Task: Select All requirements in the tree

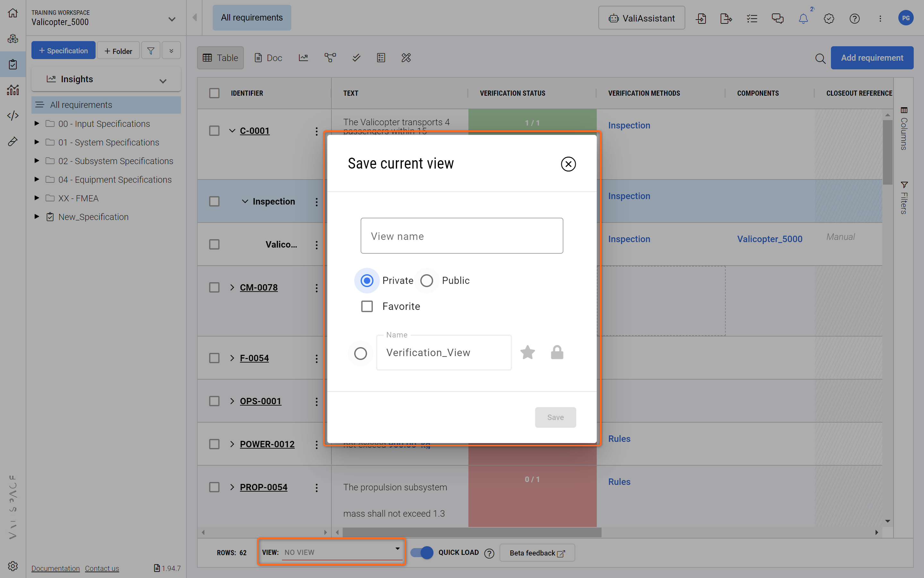Action: click(x=106, y=105)
